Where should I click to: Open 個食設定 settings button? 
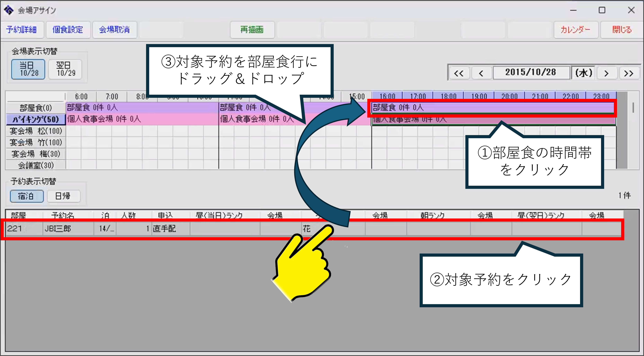(68, 30)
